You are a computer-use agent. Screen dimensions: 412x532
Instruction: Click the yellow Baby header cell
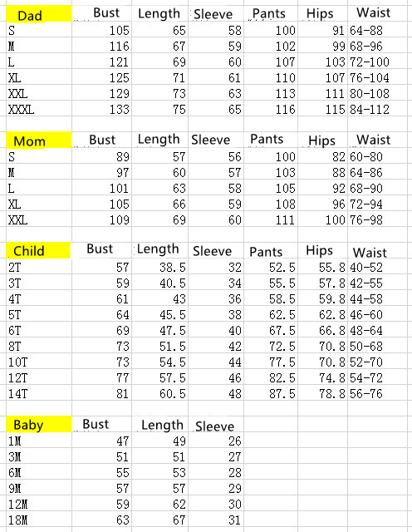(x=39, y=424)
